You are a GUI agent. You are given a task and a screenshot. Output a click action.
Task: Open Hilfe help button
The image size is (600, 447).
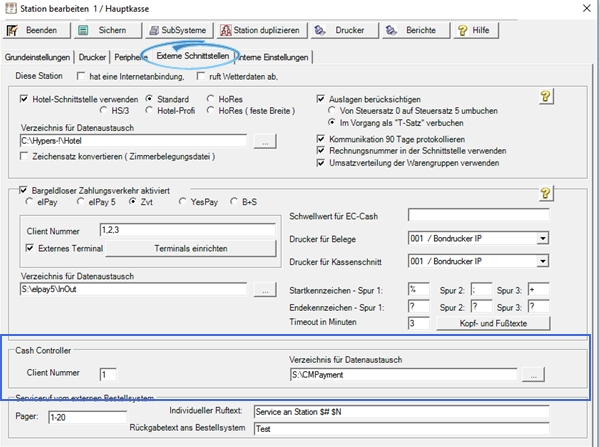(x=476, y=30)
